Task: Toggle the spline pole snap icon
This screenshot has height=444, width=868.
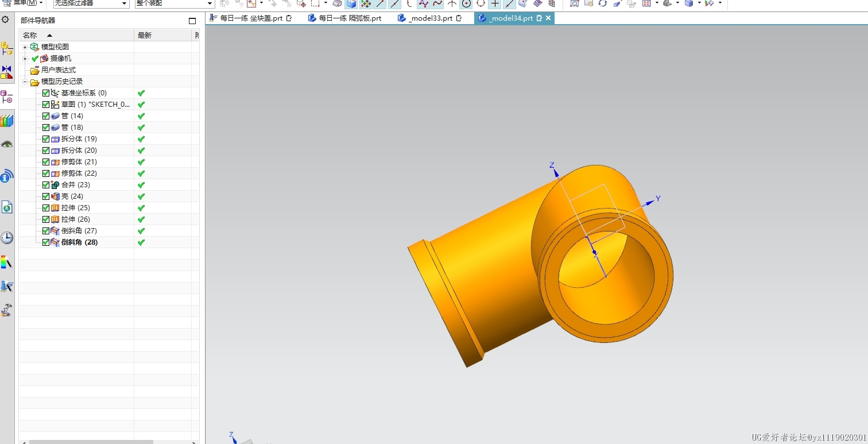Action: (x=423, y=3)
